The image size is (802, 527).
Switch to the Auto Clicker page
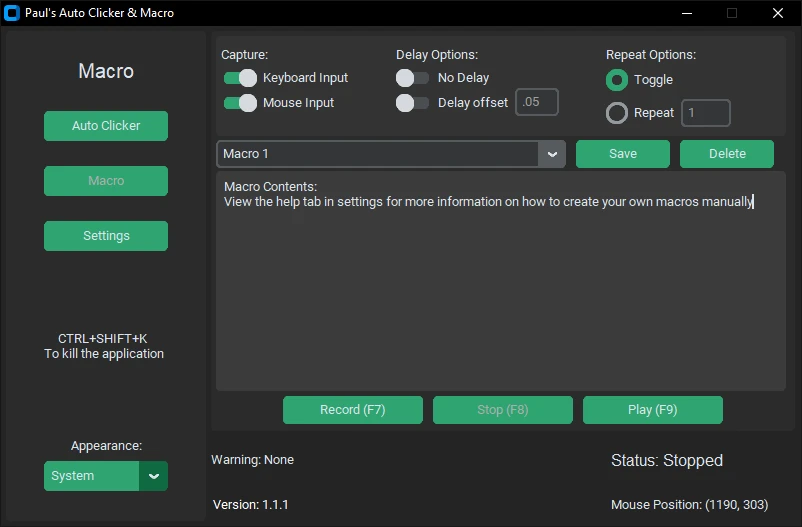(x=106, y=126)
